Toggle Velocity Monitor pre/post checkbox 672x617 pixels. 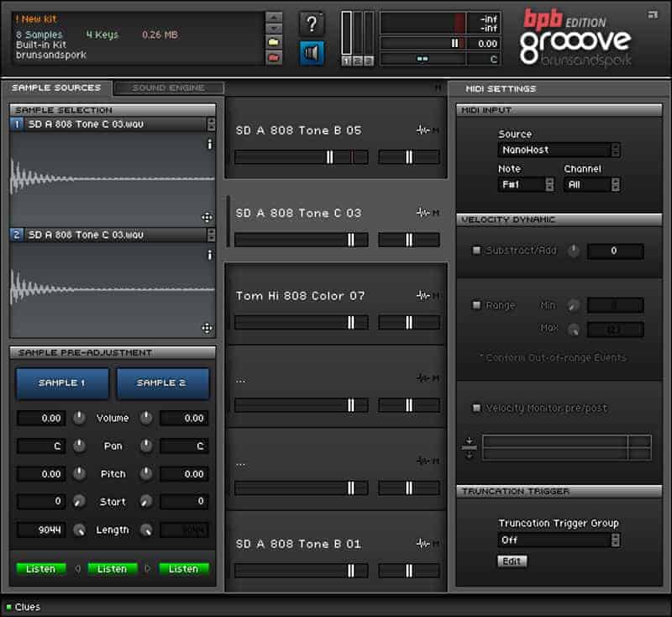point(477,409)
